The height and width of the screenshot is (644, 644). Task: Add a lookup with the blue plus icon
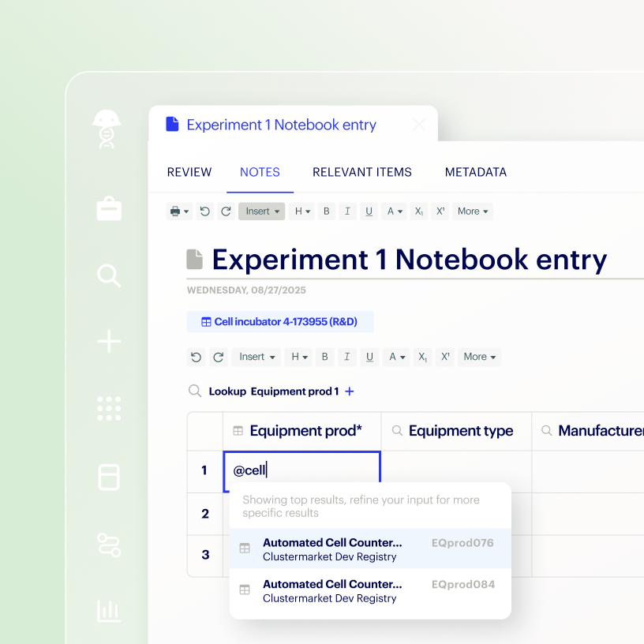tap(350, 391)
